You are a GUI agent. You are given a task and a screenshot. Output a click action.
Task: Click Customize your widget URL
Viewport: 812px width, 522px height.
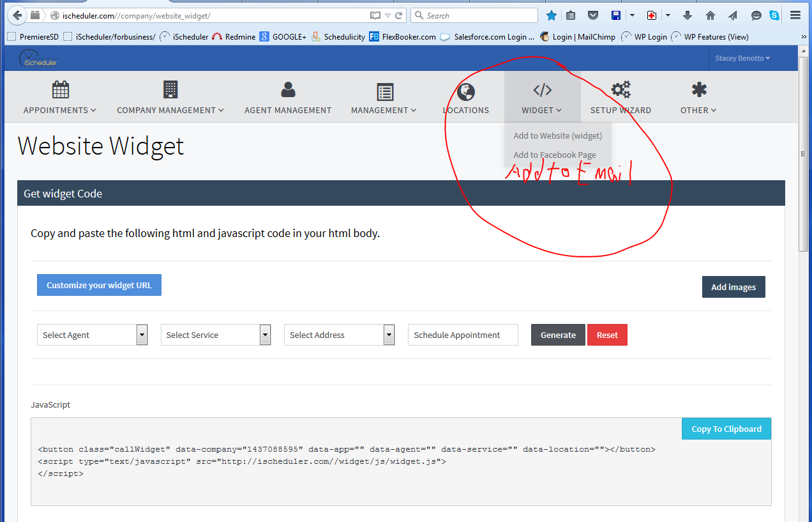[99, 285]
